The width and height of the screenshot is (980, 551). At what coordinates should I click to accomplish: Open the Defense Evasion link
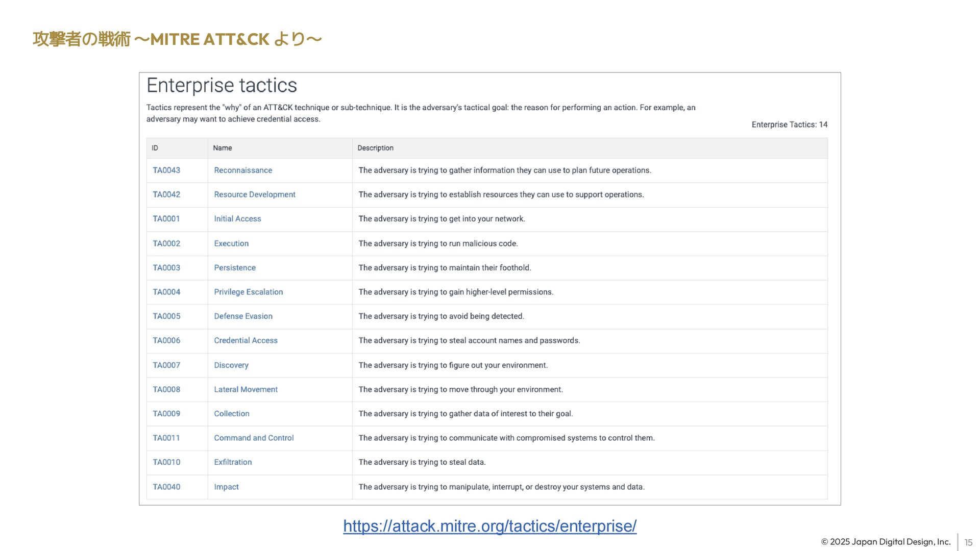pyautogui.click(x=243, y=316)
